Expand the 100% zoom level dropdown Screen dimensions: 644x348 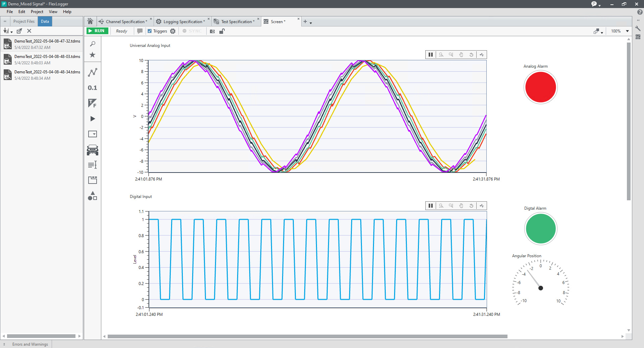point(627,31)
